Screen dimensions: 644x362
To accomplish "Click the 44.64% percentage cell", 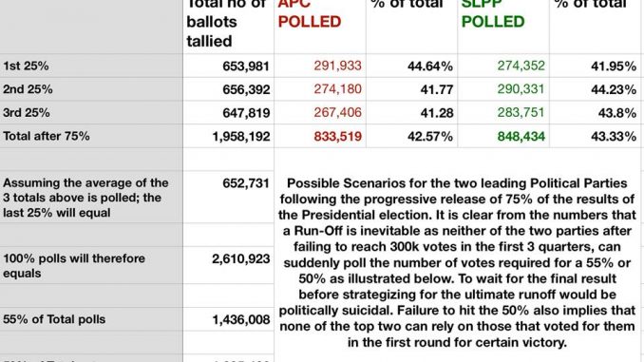I will pos(411,66).
